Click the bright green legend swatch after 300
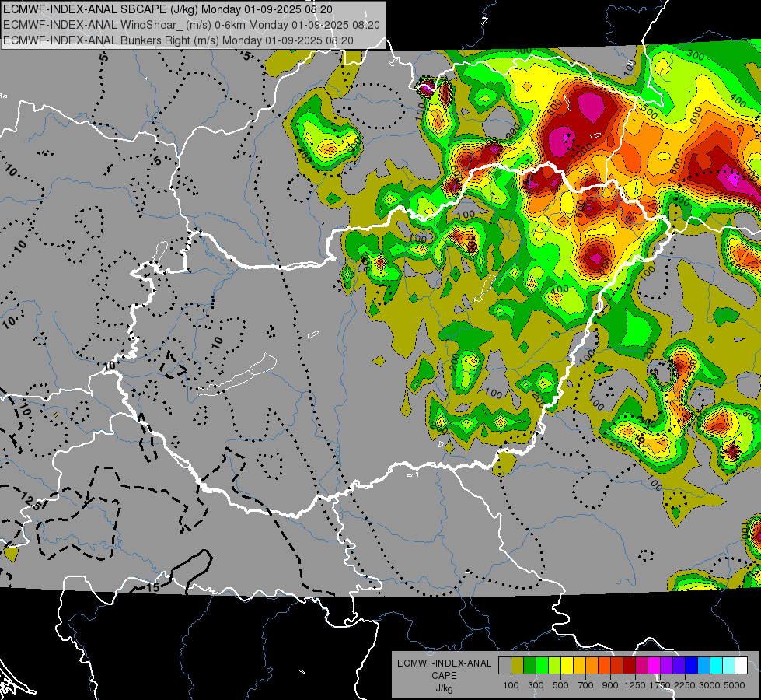 click(542, 666)
